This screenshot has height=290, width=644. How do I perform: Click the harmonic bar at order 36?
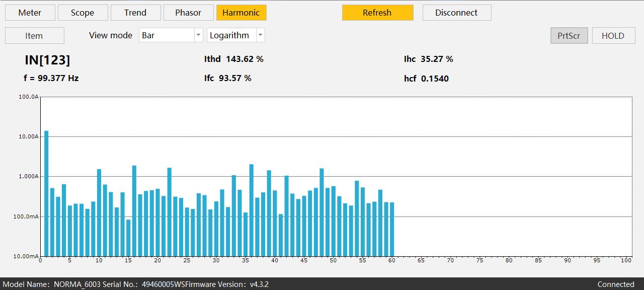(x=252, y=210)
